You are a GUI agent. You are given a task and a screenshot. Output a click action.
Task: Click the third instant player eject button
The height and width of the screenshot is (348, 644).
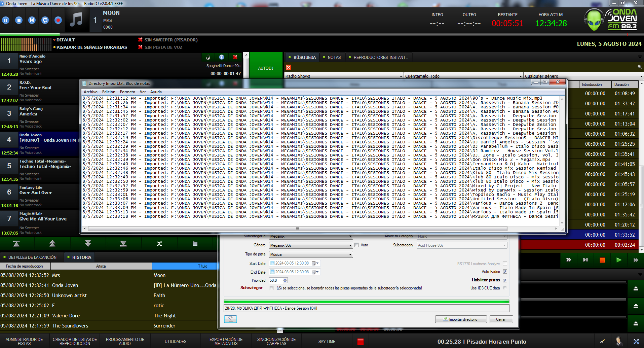[636, 323]
